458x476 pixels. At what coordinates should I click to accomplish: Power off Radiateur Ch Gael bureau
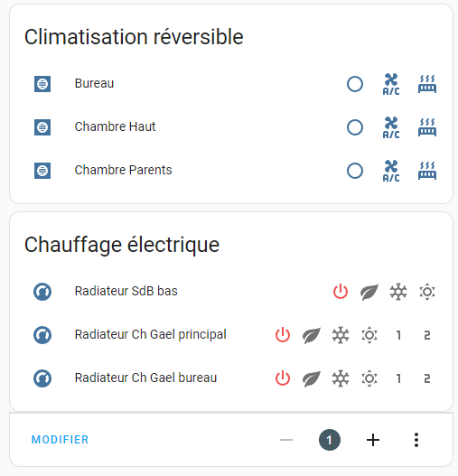[x=283, y=378]
